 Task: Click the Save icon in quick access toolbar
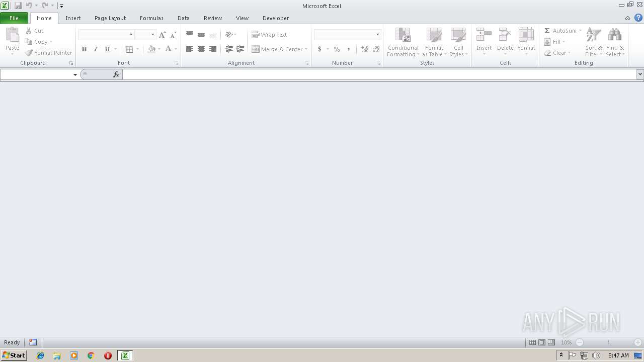coord(18,6)
